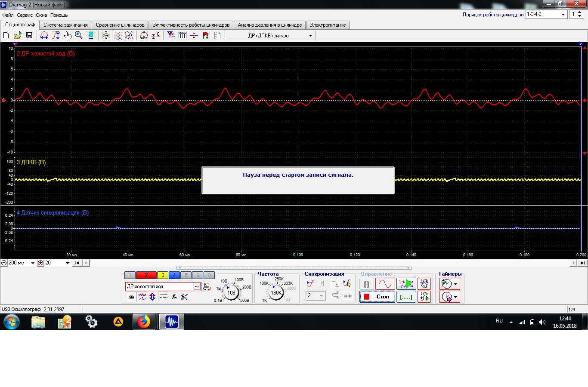This screenshot has width=588, height=387.
Task: Open the Файл menu
Action: tap(8, 15)
